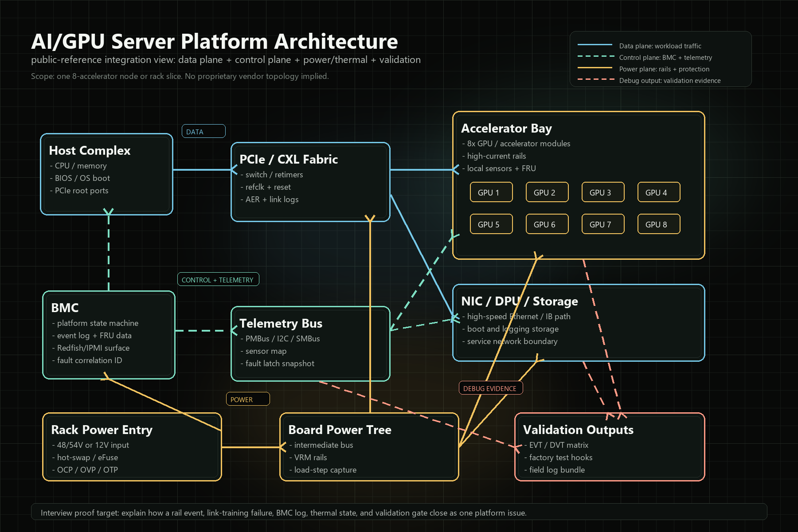Click the CONTROL + TELEMETRY tag

tap(218, 279)
